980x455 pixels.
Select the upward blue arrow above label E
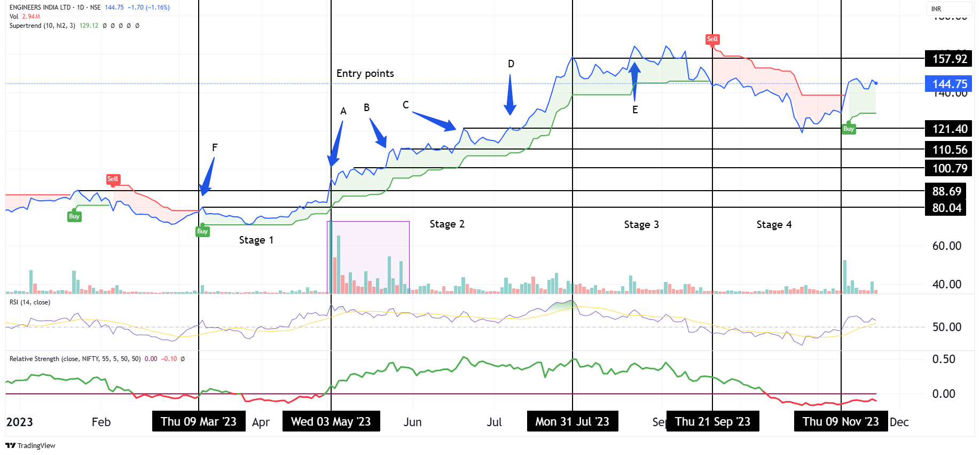634,80
